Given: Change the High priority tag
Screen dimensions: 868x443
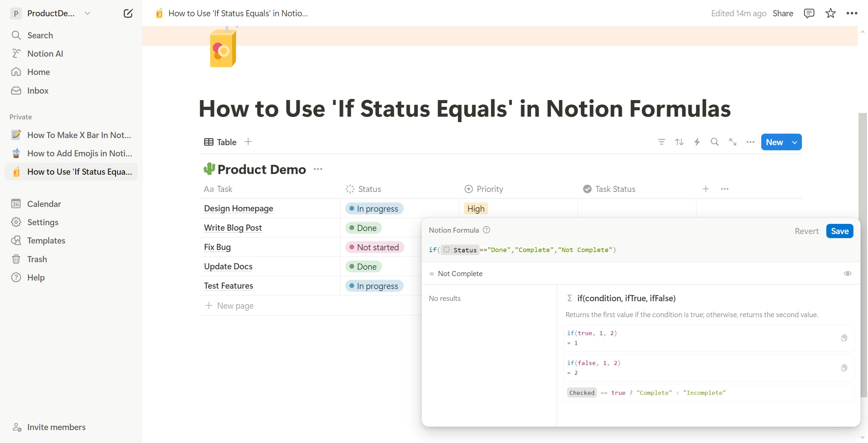Looking at the screenshot, I should click(476, 209).
